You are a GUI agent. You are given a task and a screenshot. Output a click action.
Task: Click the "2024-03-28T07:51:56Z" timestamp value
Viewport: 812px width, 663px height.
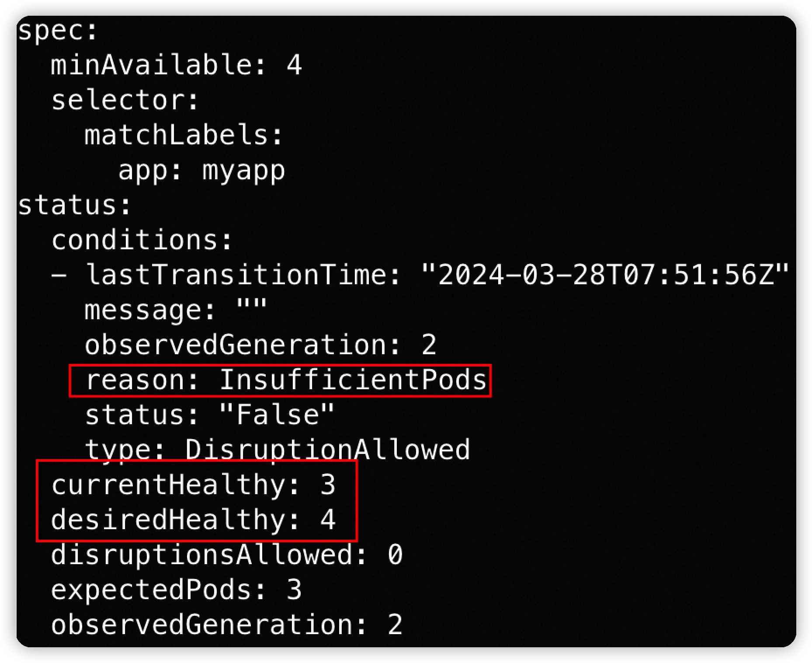coord(605,276)
